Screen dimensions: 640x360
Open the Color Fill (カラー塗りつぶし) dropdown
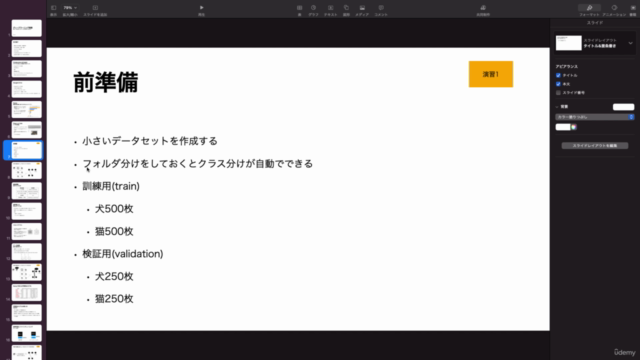595,117
